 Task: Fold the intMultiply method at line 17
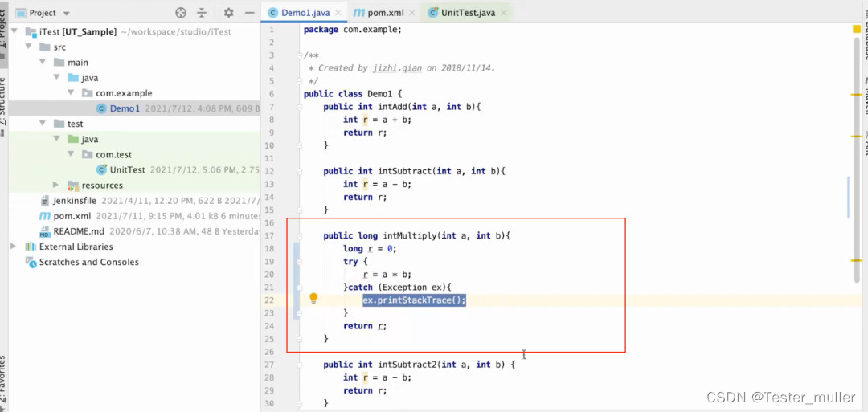coord(300,236)
